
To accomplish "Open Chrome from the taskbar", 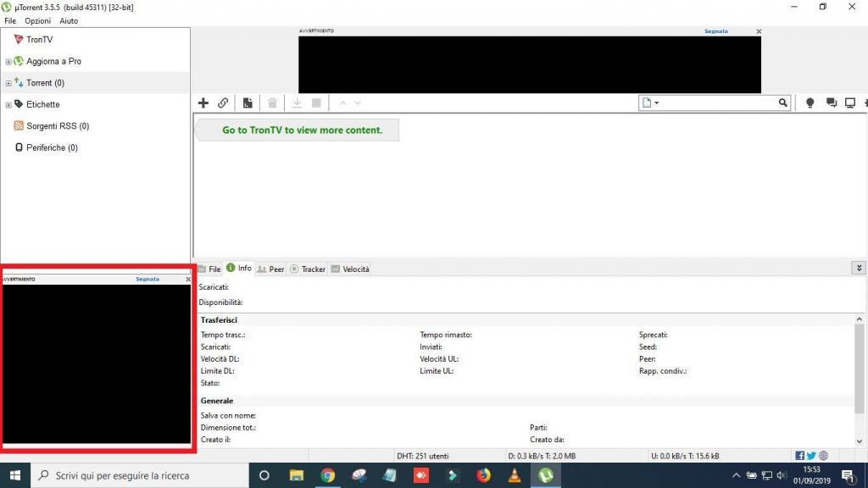I will click(x=327, y=475).
